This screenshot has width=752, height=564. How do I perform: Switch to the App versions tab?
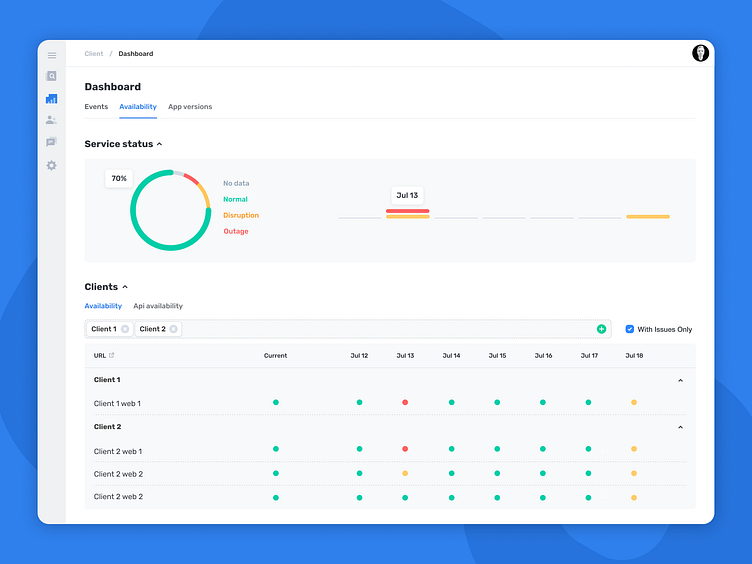click(190, 106)
